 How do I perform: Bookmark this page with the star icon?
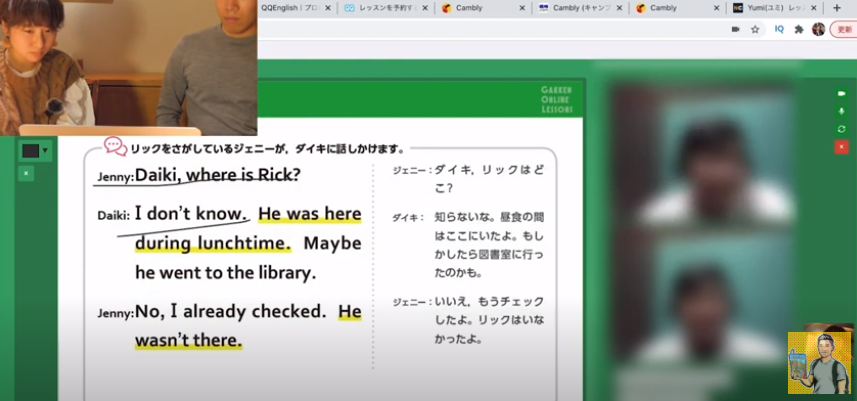[x=755, y=29]
